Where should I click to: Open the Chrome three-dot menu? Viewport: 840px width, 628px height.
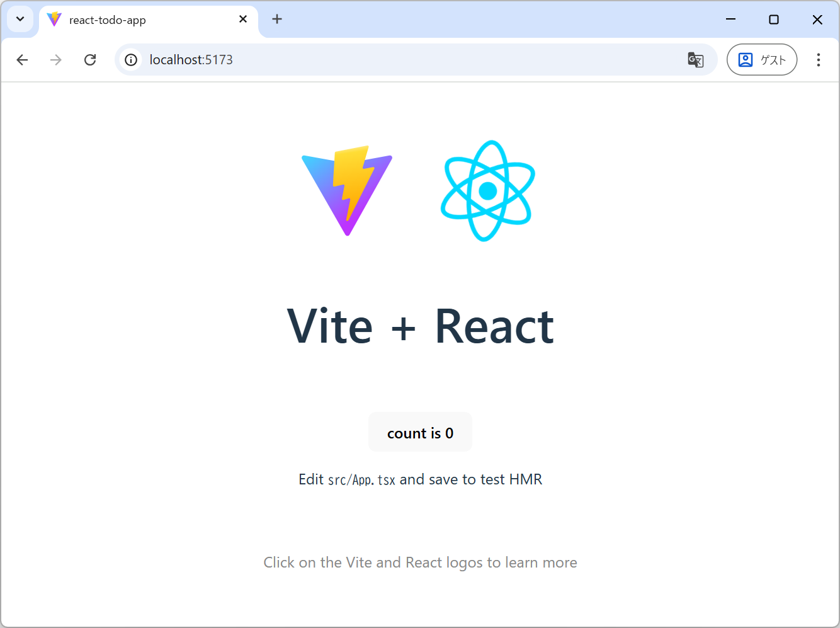pos(818,60)
